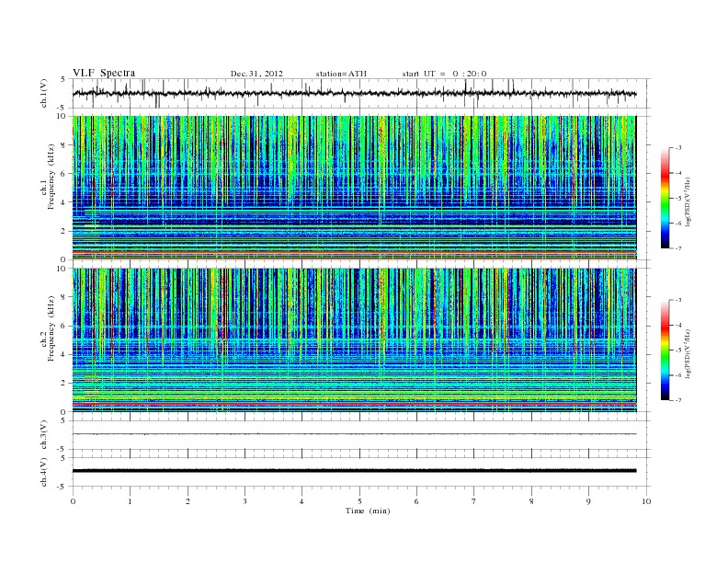The width and height of the screenshot is (728, 563).
Task: Click the final time axis tick label "10" under the ch.4 panel
Action: click(x=646, y=501)
